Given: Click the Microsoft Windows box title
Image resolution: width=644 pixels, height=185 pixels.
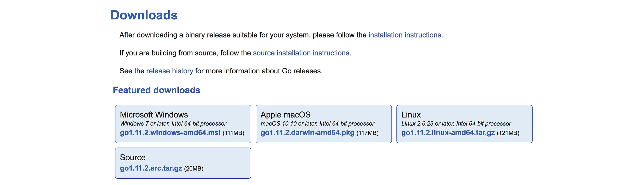Looking at the screenshot, I should tap(154, 115).
